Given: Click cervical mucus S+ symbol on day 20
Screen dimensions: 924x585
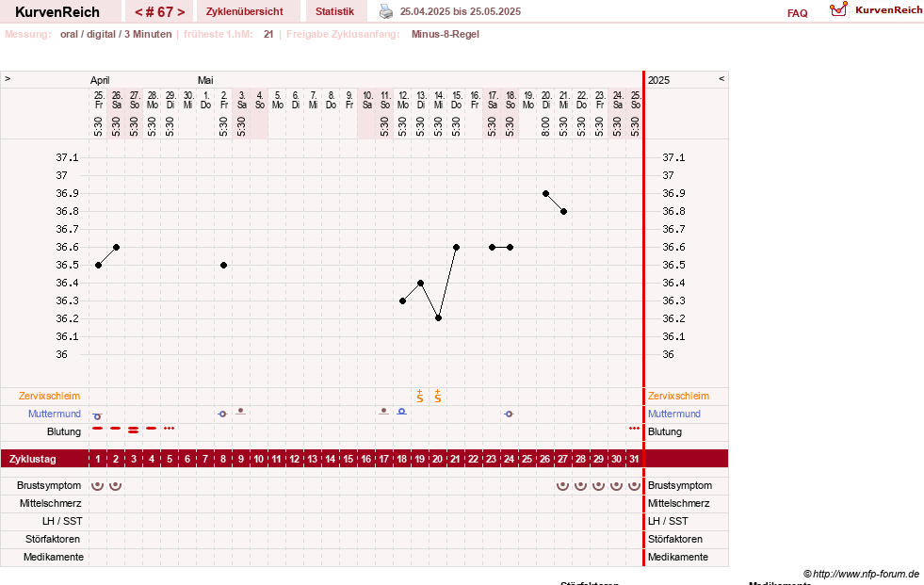Looking at the screenshot, I should click(x=437, y=396).
